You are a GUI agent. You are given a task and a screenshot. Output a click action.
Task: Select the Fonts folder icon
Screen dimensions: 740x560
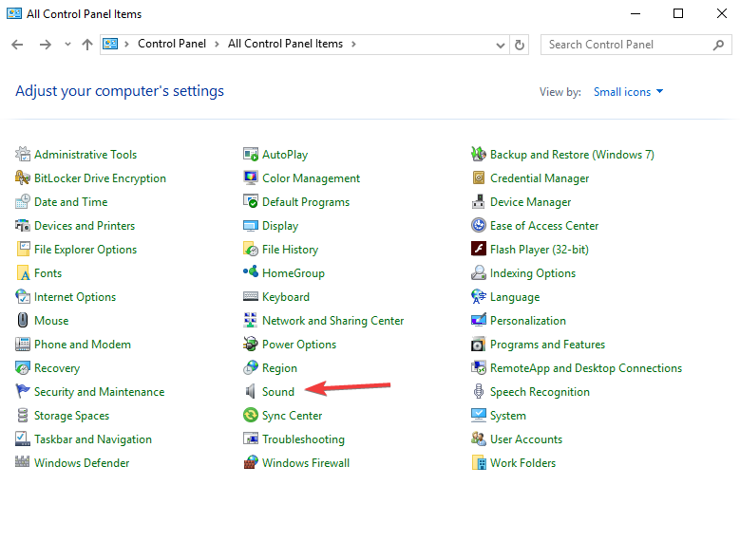22,272
